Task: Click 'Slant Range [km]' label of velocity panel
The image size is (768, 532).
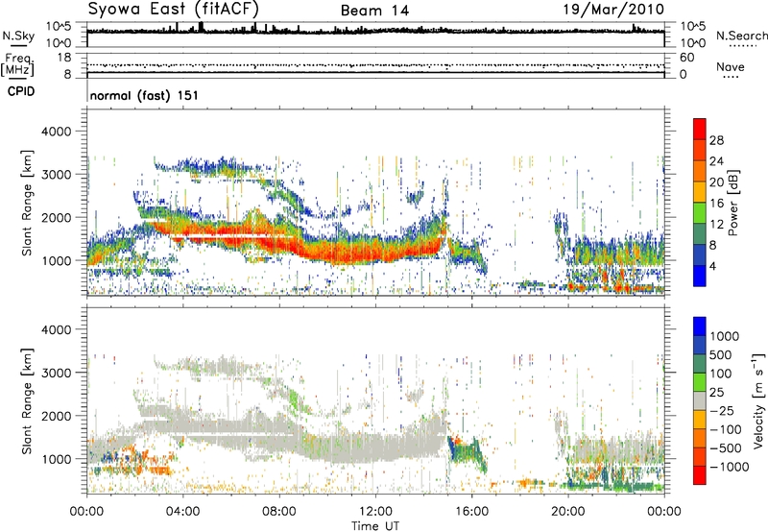Action: click(x=27, y=401)
